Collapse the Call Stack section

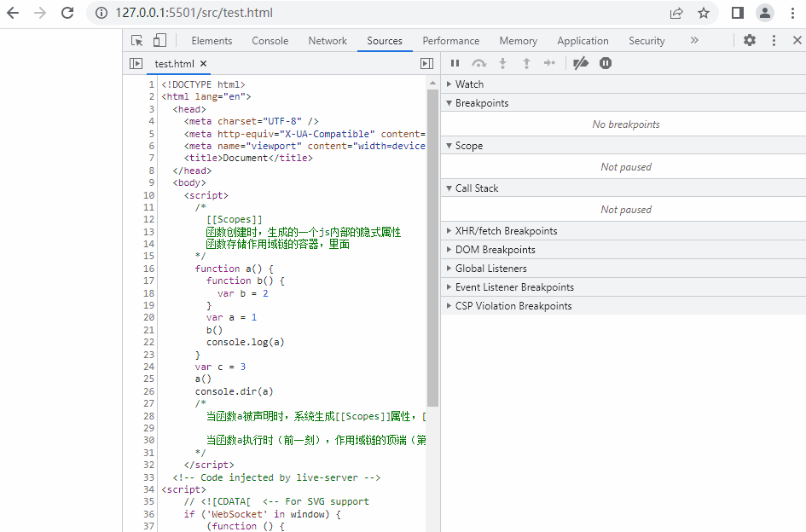click(x=623, y=188)
